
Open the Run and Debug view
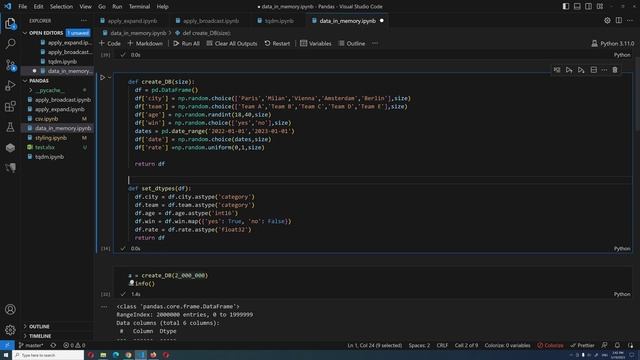[10, 86]
